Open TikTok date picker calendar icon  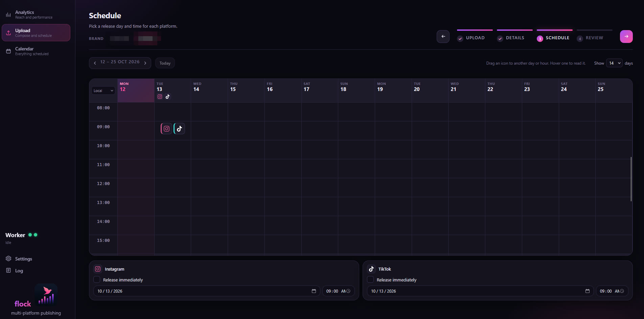point(588,291)
